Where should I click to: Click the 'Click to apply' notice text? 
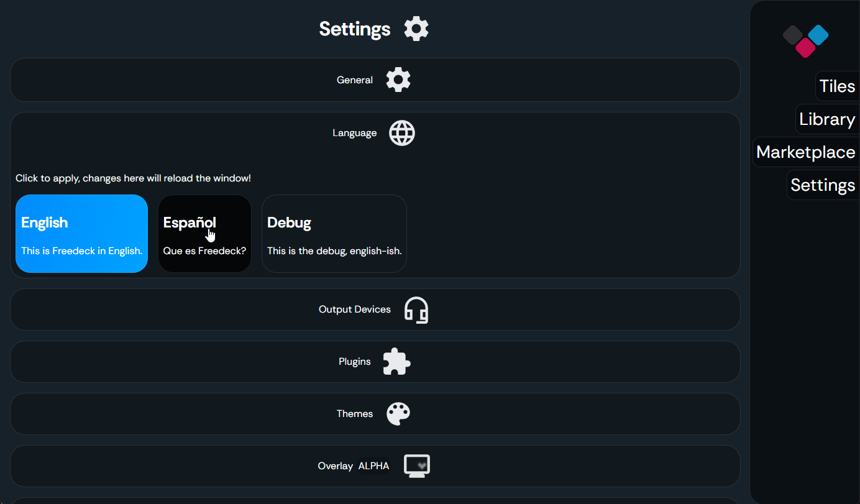(x=133, y=178)
